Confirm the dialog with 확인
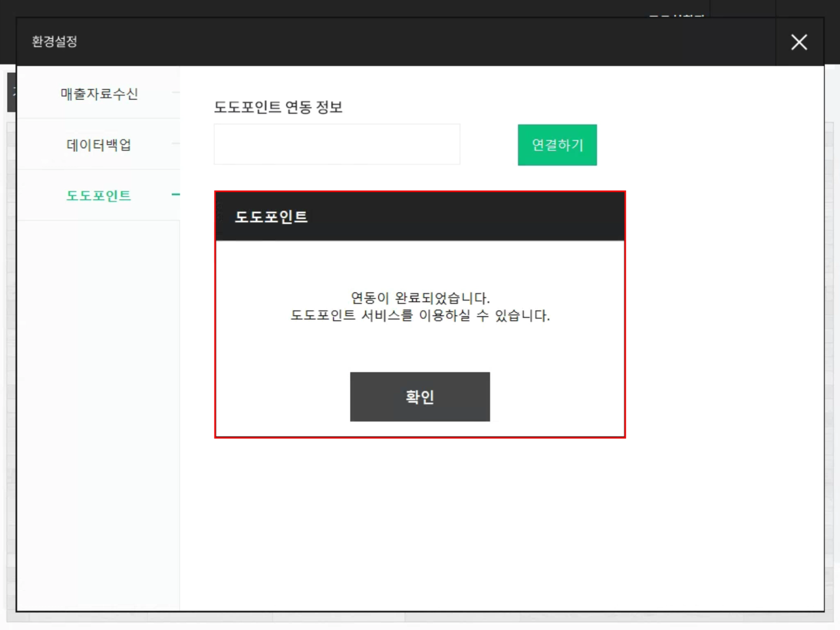Image resolution: width=840 pixels, height=630 pixels. pos(420,396)
